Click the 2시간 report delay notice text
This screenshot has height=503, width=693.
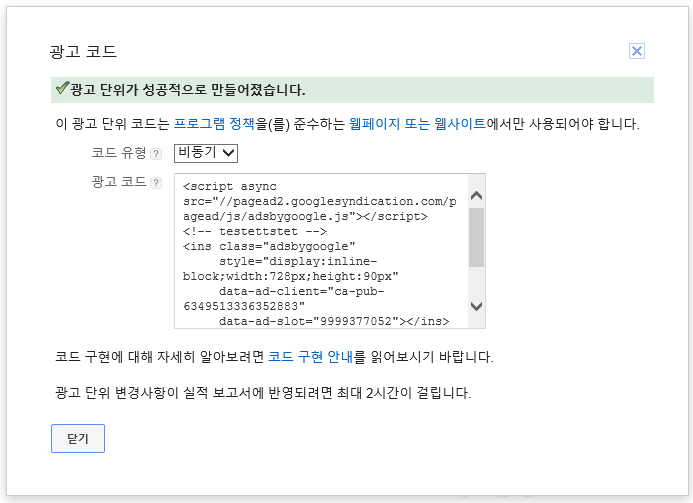coord(263,392)
